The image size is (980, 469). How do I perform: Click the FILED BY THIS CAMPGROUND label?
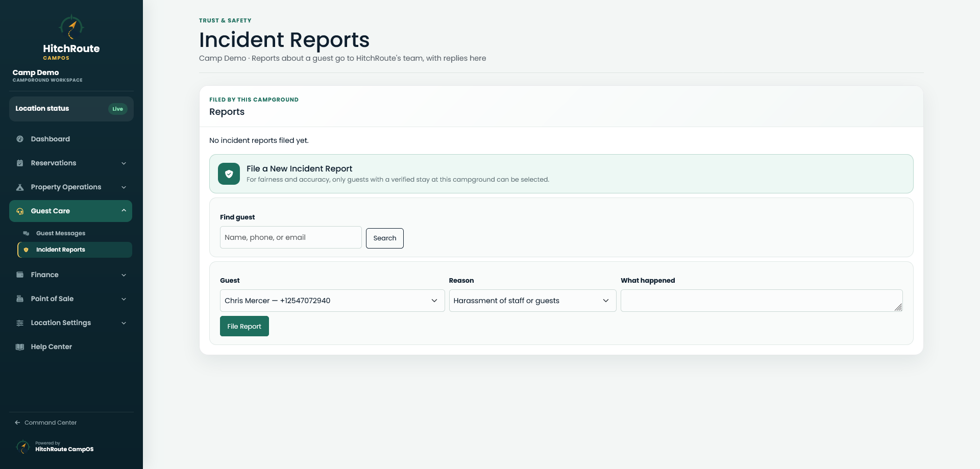click(254, 100)
